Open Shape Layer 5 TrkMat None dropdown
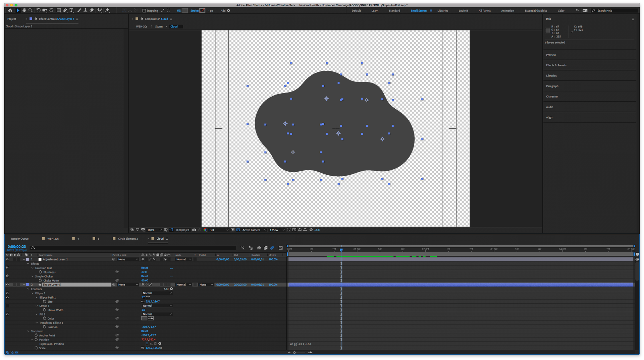Screen dimensions: 644x360 pyautogui.click(x=206, y=285)
